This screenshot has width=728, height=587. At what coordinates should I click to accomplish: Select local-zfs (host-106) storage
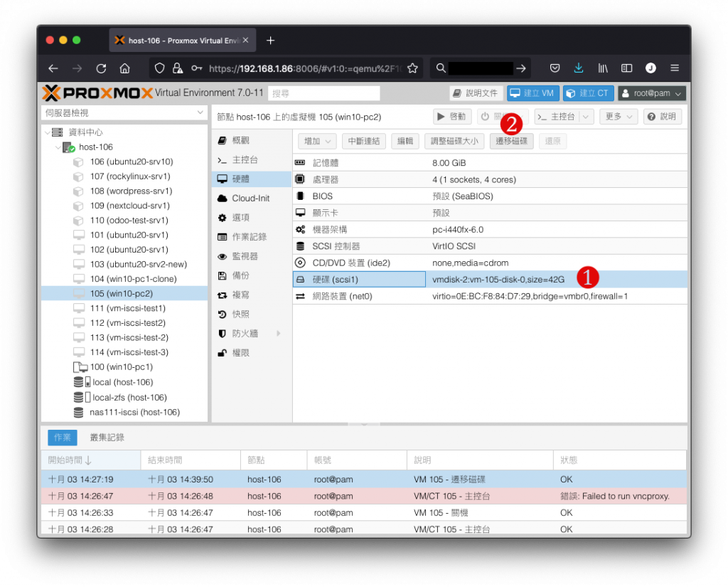(x=129, y=397)
